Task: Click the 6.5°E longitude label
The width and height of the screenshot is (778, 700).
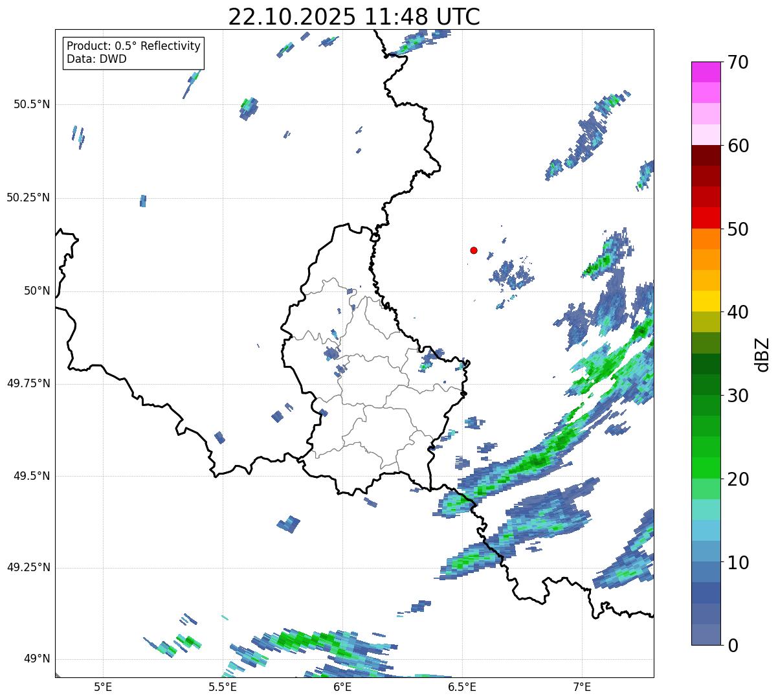Action: (x=462, y=686)
